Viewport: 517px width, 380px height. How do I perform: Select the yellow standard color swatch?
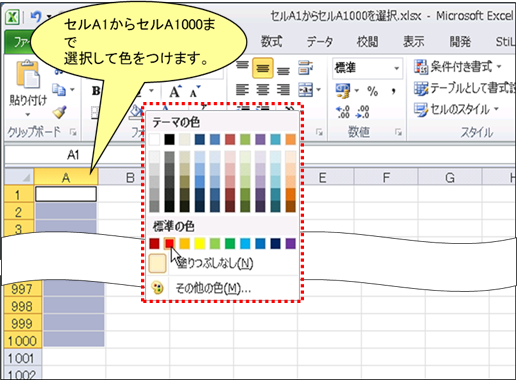pyautogui.click(x=200, y=244)
